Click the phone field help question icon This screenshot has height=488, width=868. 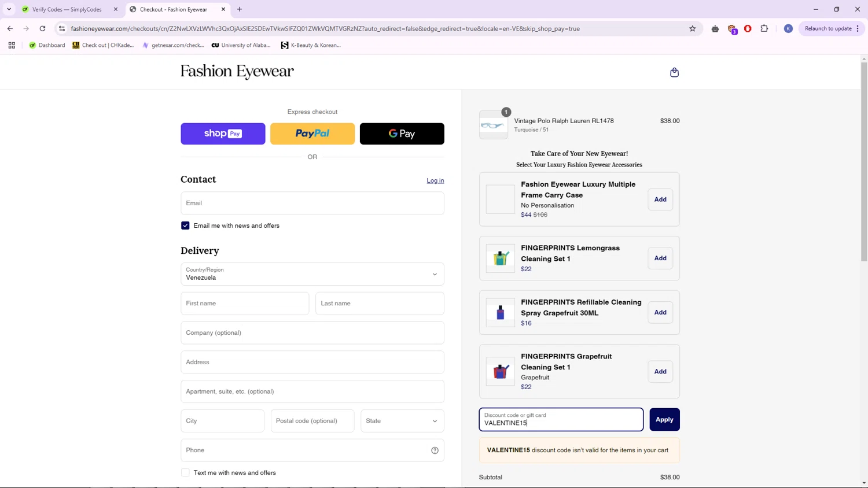[x=435, y=450]
